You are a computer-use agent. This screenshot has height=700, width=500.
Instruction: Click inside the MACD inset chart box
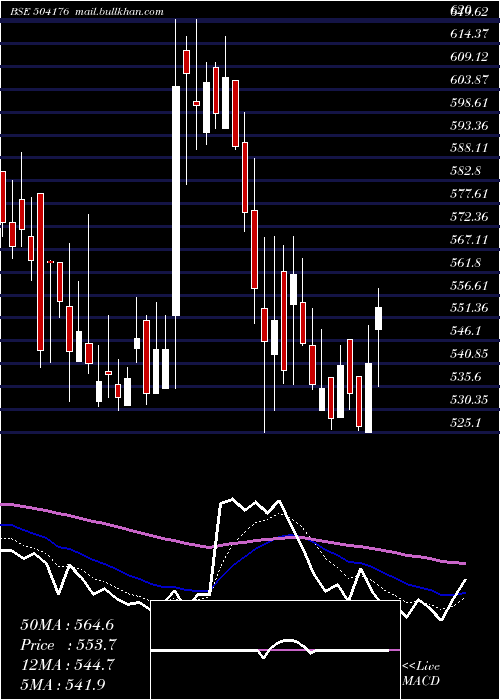point(275,650)
